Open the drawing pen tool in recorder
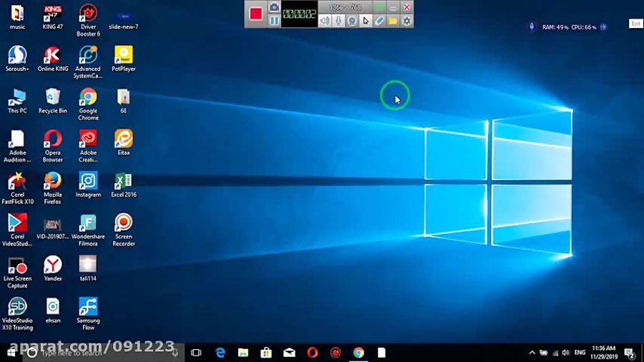Image resolution: width=644 pixels, height=362 pixels. coord(379,21)
